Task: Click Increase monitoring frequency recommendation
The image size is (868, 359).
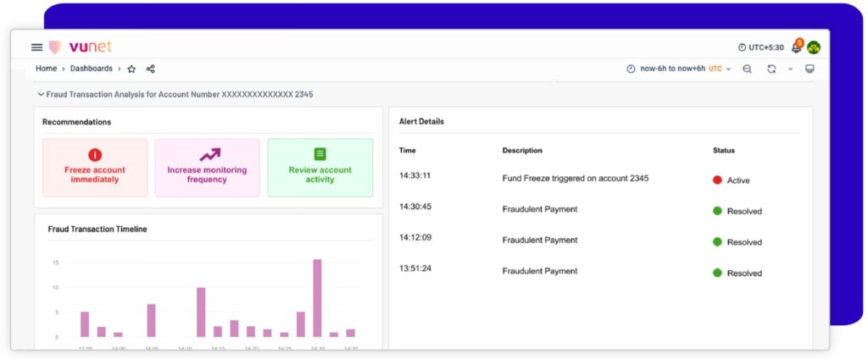Action: 208,168
